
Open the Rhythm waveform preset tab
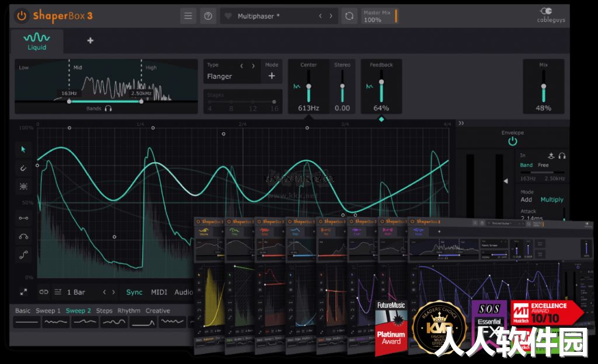[x=129, y=311]
